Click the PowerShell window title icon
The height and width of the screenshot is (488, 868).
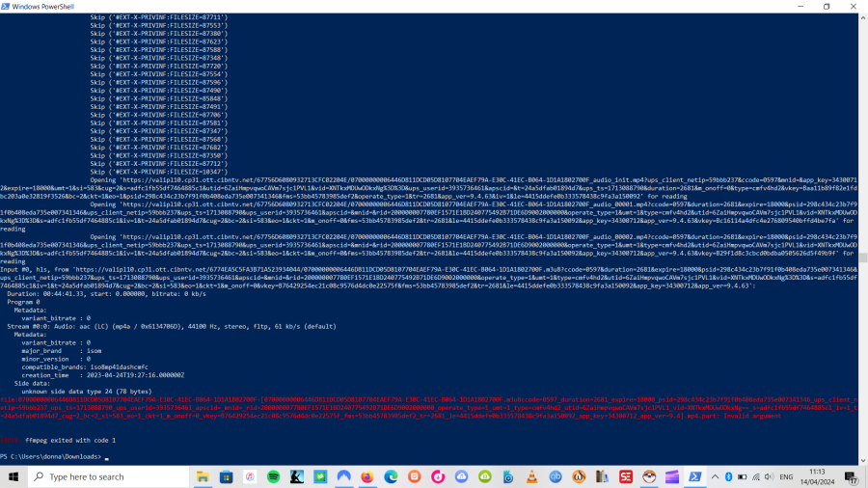point(6,6)
